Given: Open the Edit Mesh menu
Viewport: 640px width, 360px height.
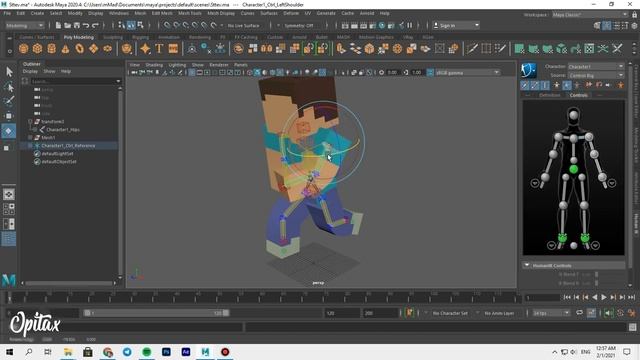Looking at the screenshot, I should (x=162, y=13).
